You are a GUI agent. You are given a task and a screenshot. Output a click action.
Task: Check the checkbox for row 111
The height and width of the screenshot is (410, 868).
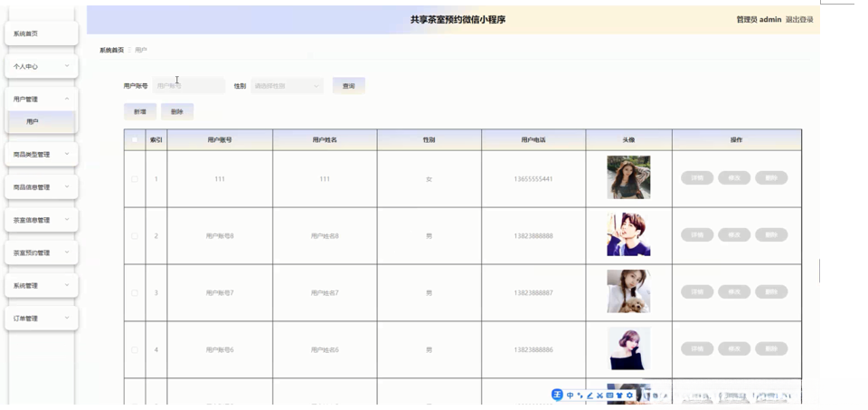pyautogui.click(x=135, y=179)
